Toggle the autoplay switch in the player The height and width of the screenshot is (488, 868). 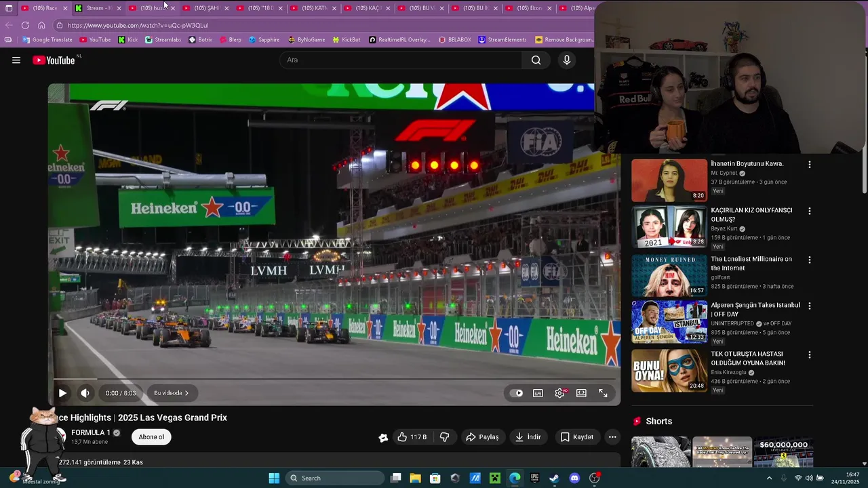pyautogui.click(x=517, y=393)
